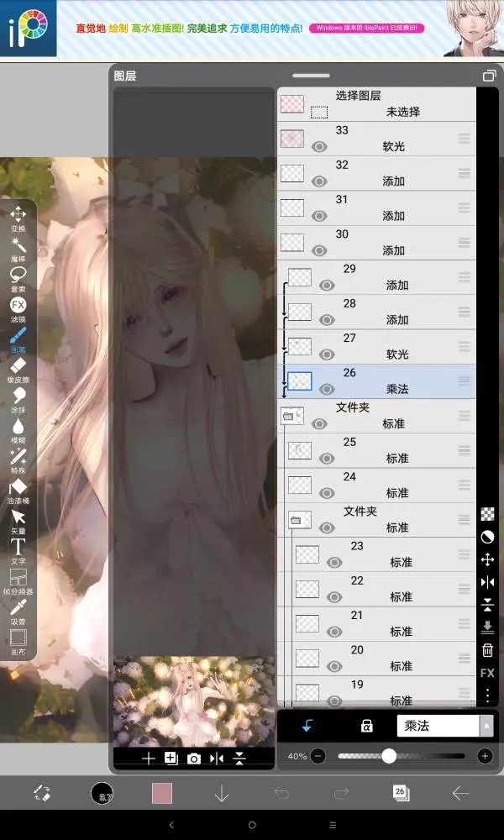The height and width of the screenshot is (840, 504).
Task: Click the checkerboard clear layer icon
Action: [487, 514]
